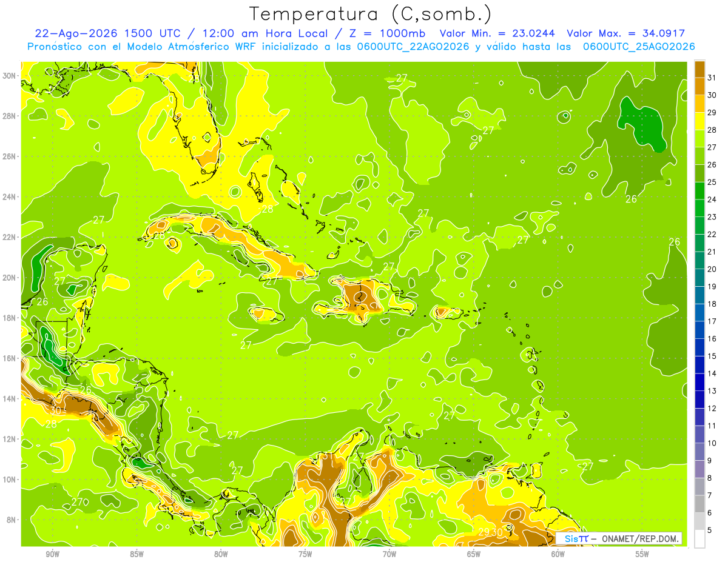This screenshot has width=728, height=562.
Task: Select the '26N' latitude label
Action: click(10, 156)
